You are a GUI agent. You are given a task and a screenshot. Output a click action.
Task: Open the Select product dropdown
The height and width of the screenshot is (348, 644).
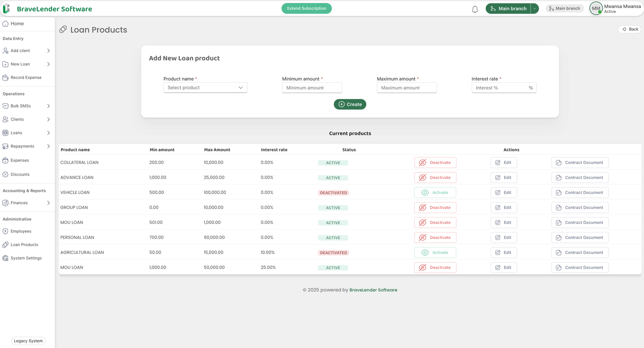(x=205, y=88)
